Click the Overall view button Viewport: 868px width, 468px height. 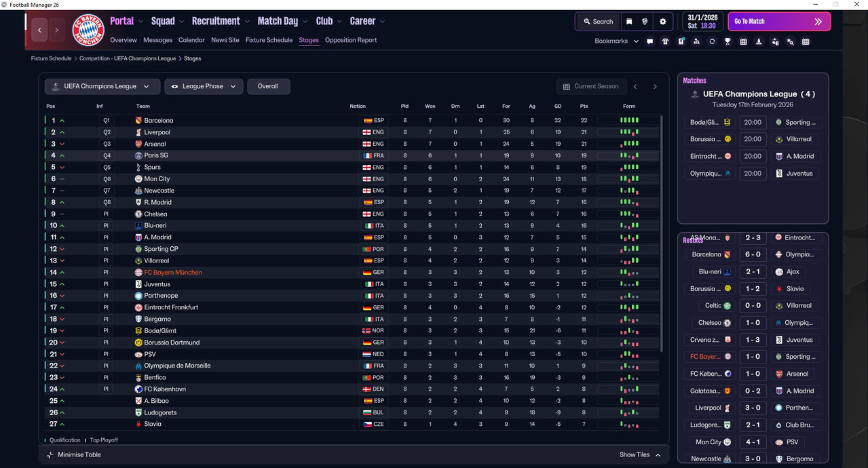268,87
